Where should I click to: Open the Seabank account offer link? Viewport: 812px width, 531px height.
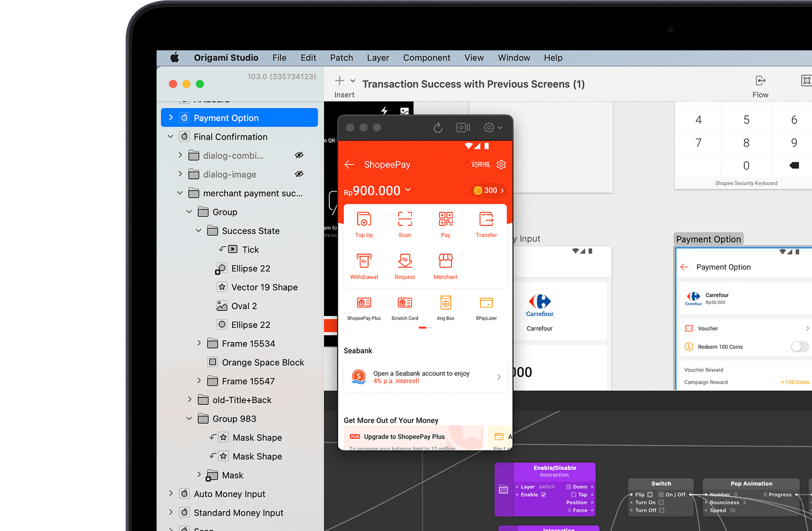pos(425,377)
